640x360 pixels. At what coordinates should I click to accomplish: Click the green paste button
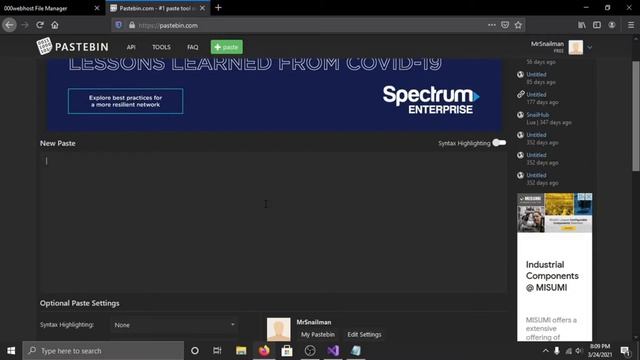[227, 47]
